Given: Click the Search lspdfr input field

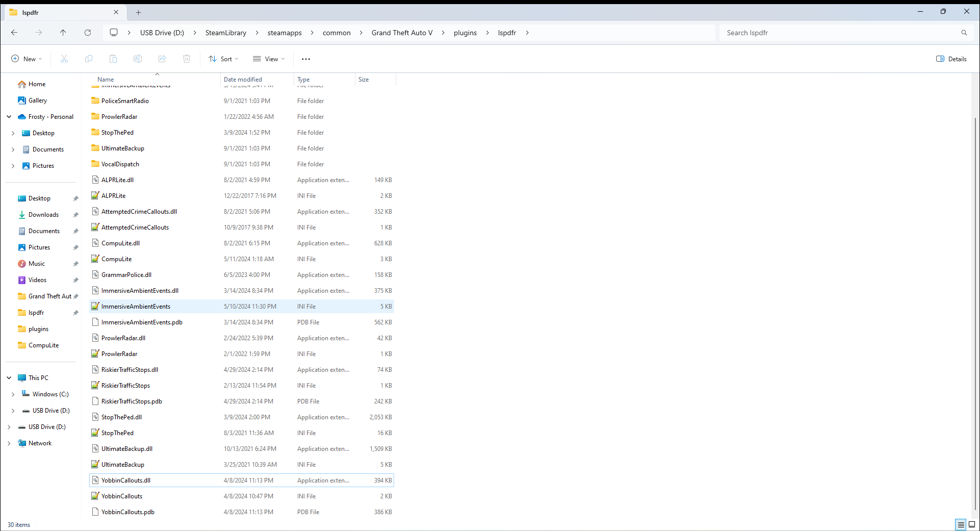Looking at the screenshot, I should [x=841, y=33].
